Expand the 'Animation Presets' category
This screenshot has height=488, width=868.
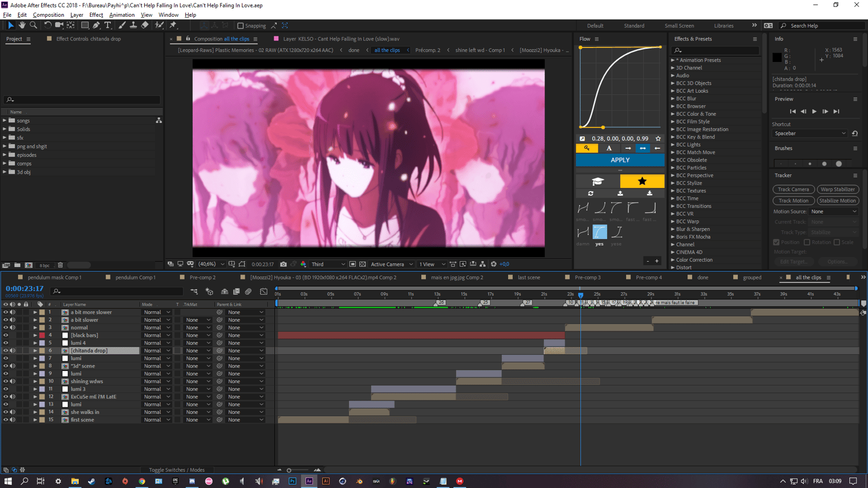[x=673, y=60]
